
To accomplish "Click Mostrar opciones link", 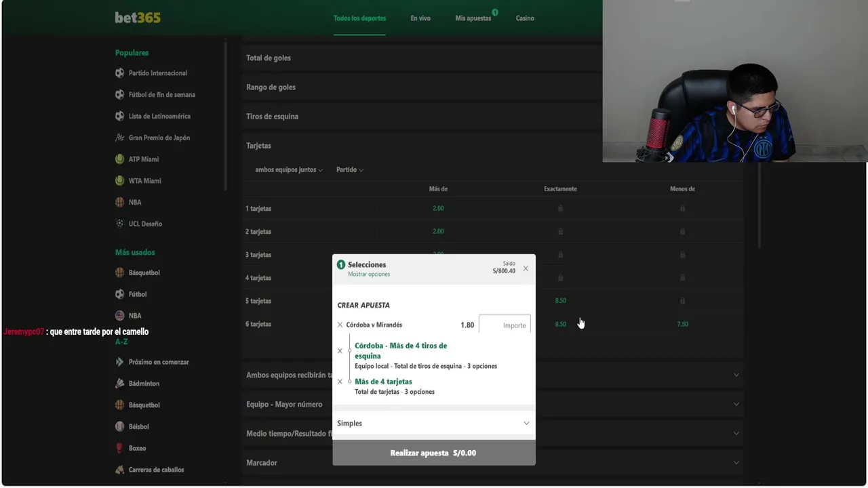I will coord(369,274).
